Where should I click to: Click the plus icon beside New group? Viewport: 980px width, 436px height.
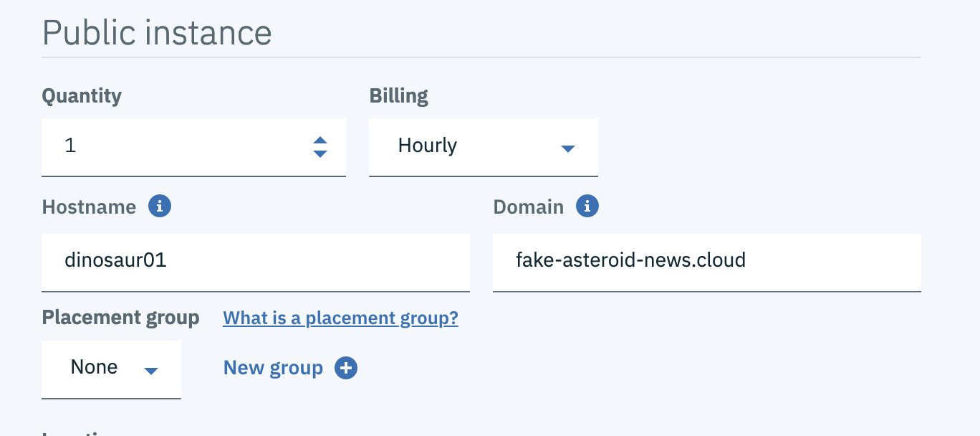point(346,368)
